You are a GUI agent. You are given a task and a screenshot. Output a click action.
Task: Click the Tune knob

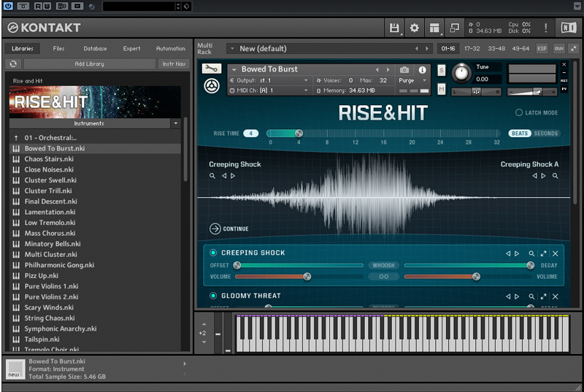point(461,73)
